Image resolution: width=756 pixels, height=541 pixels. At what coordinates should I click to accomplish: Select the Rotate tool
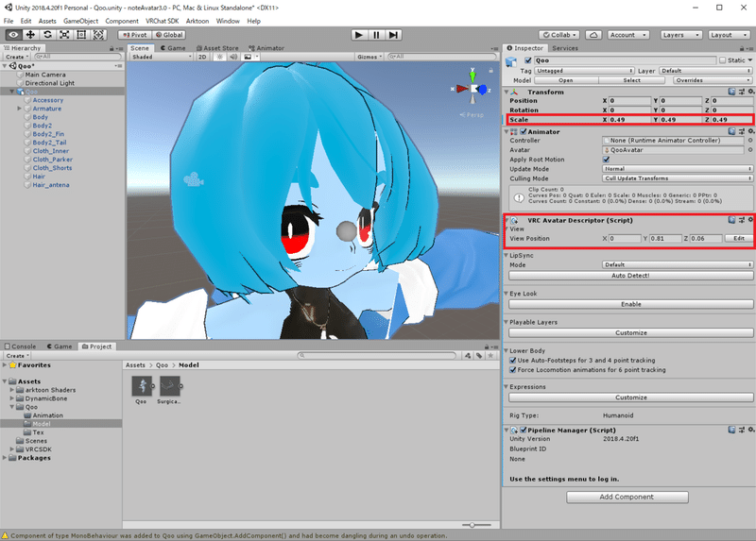click(x=47, y=35)
